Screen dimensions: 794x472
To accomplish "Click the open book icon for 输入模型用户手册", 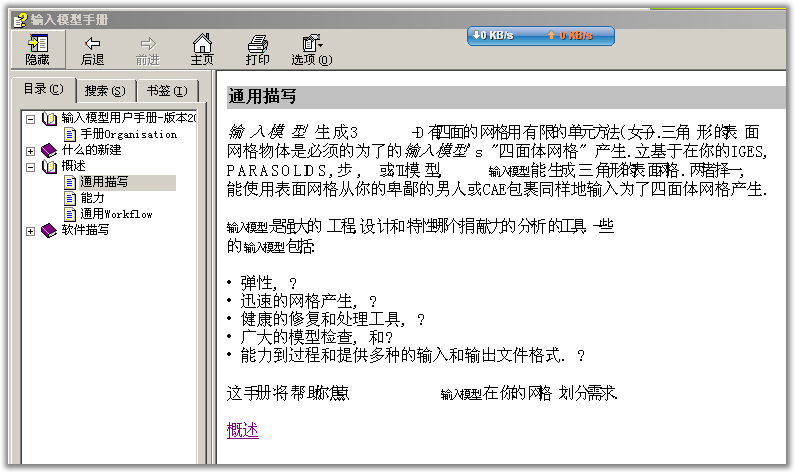I will coord(49,119).
